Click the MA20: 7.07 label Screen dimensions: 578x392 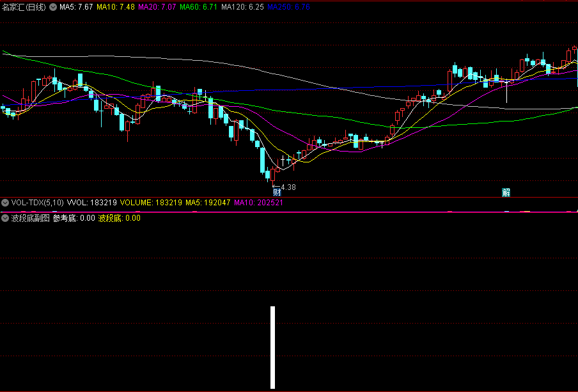coord(157,7)
